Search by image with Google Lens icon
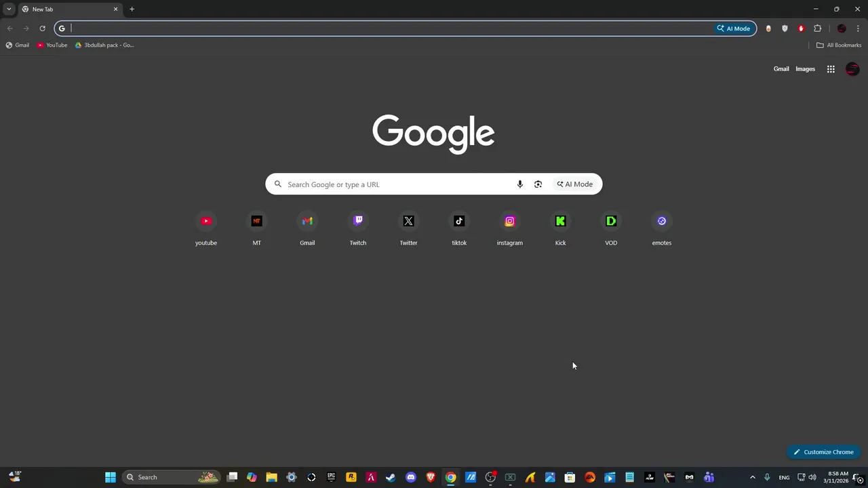The image size is (868, 488). pyautogui.click(x=538, y=184)
